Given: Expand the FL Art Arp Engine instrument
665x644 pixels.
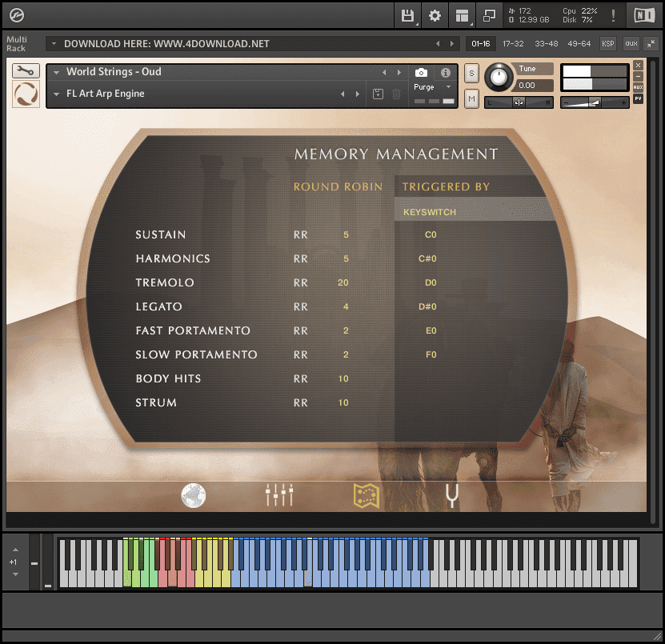Looking at the screenshot, I should [x=54, y=94].
